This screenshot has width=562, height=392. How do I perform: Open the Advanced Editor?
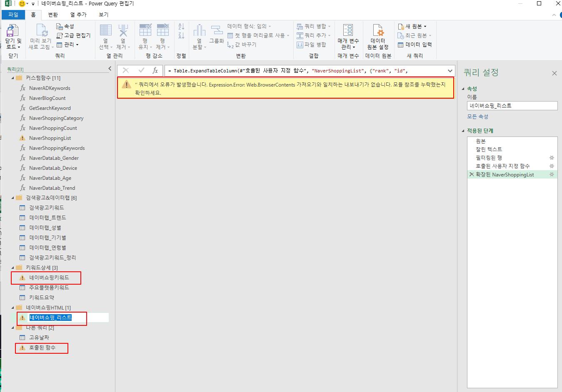click(74, 35)
